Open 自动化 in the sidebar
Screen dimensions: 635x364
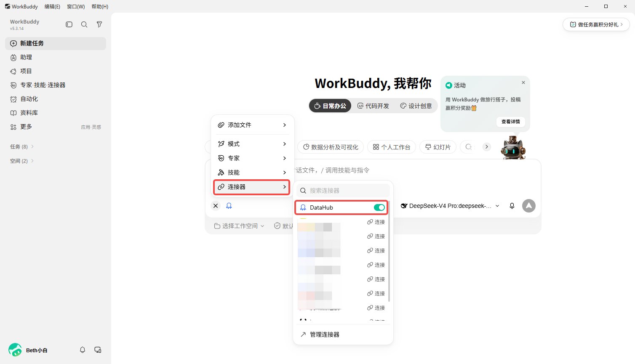click(56, 99)
